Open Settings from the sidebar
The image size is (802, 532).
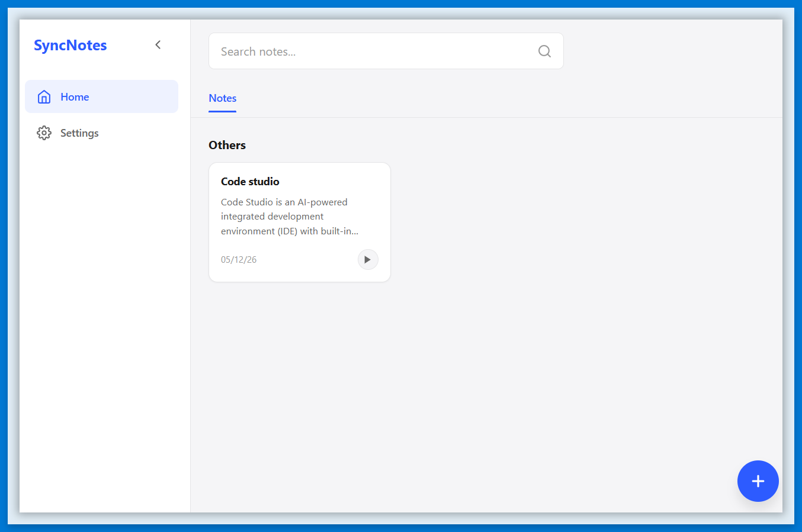click(x=101, y=133)
